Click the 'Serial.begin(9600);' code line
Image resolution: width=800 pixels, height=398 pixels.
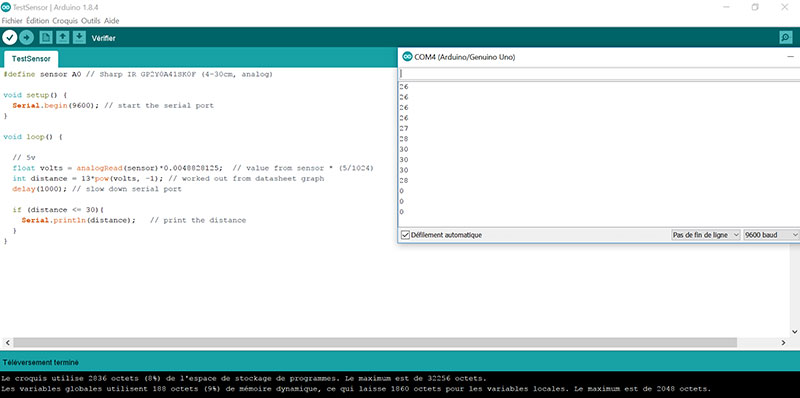coord(113,106)
